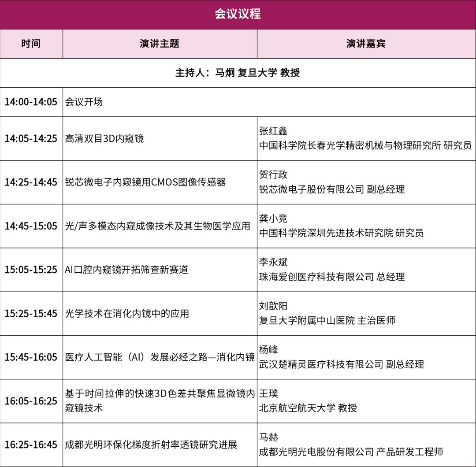This screenshot has width=476, height=467.
Task: Click affiliation 中国科学院长春光学精密机械与物理研究所 研究员
Action: [x=365, y=146]
